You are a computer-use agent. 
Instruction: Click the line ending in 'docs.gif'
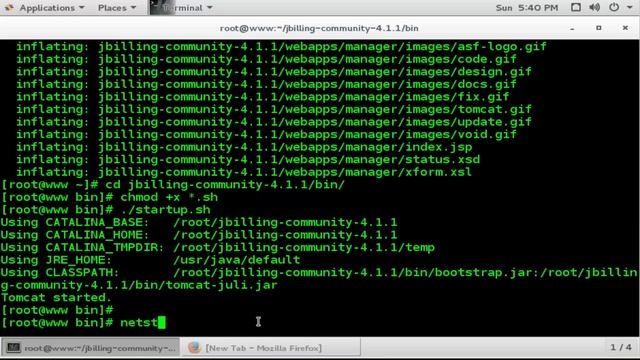pos(266,84)
